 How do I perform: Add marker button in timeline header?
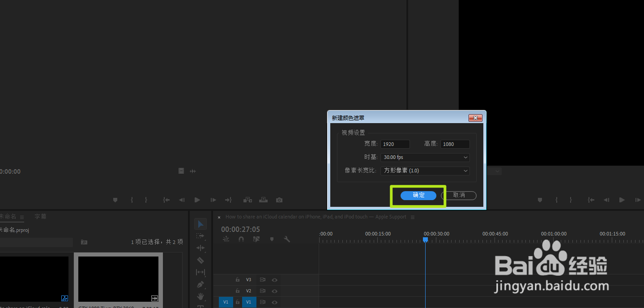coord(272,240)
